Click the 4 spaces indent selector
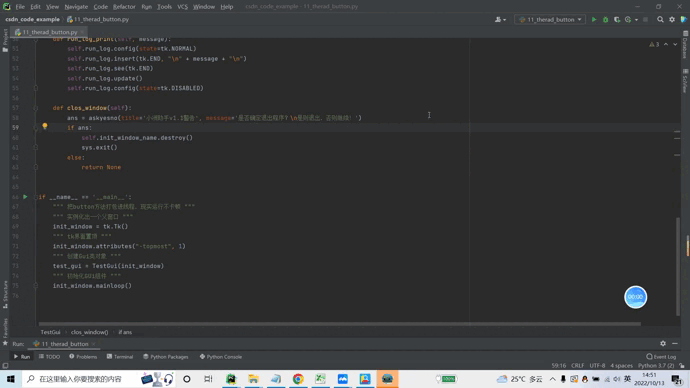This screenshot has height=388, width=690. (x=621, y=366)
